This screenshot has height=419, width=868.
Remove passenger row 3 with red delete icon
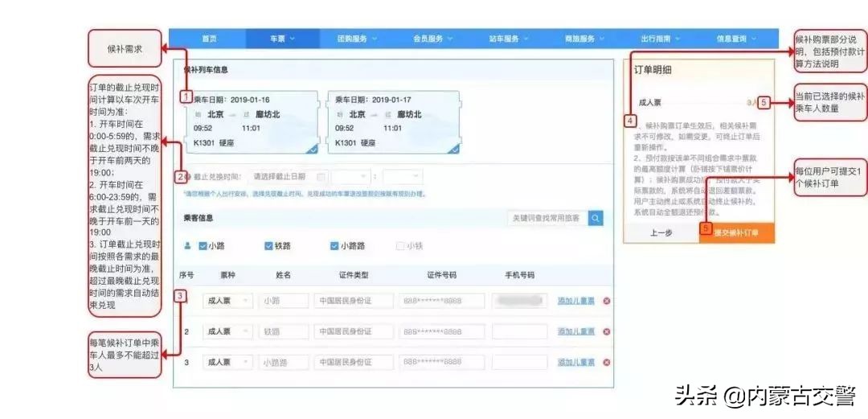(607, 362)
